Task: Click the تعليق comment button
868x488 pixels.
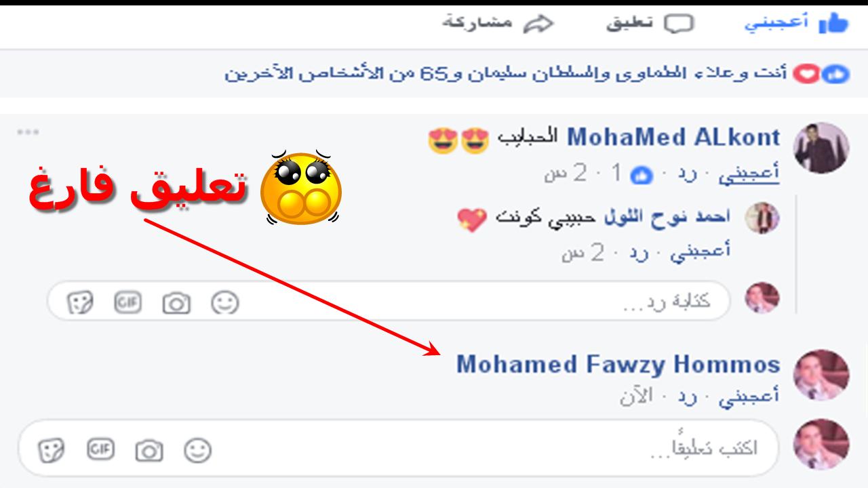Action: (650, 24)
